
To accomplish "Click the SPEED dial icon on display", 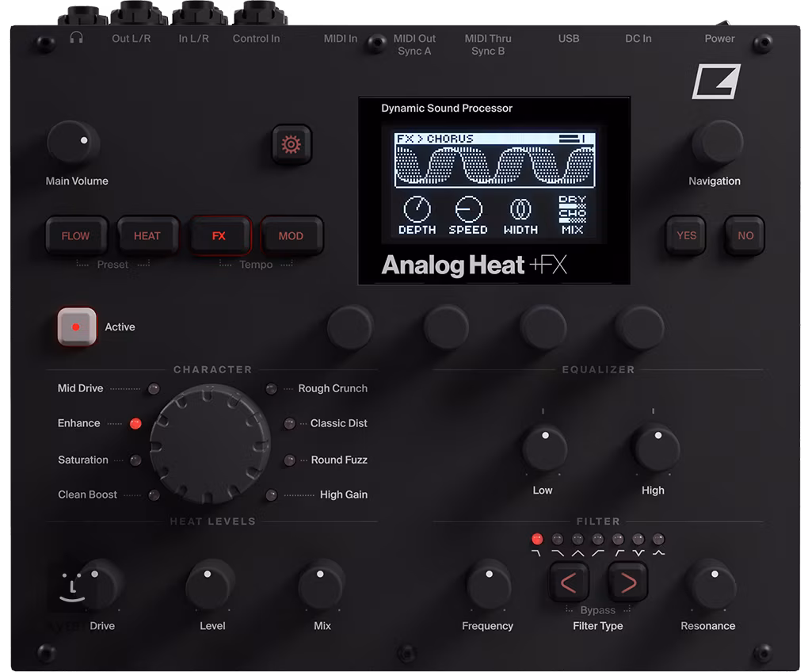I will coord(468,209).
